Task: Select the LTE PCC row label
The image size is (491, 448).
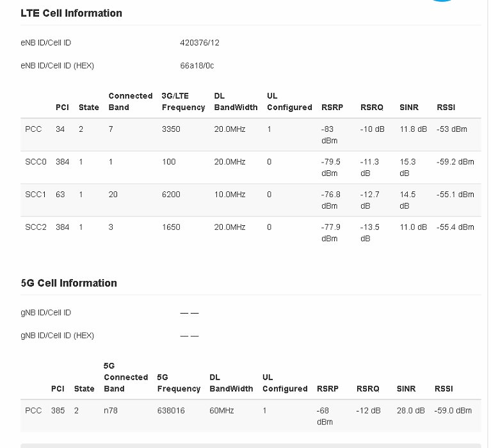Action: 33,129
